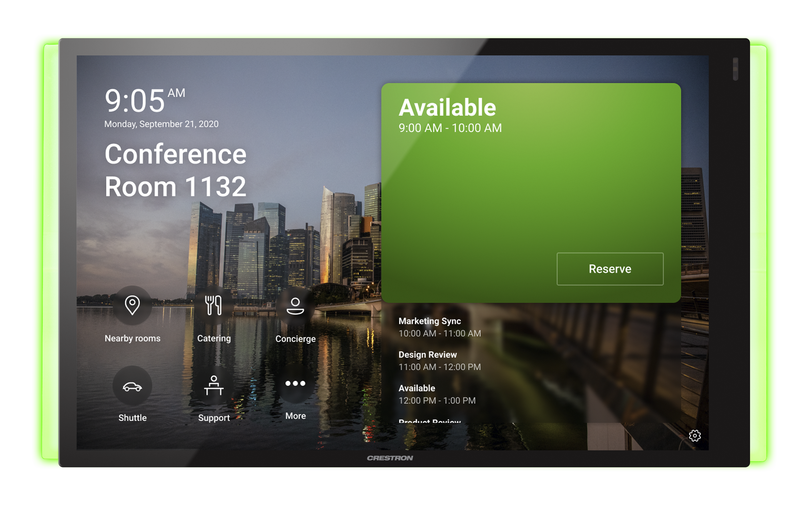This screenshot has height=506, width=812.
Task: Tap the 9:00 AM - 10:00 AM availability time
Action: (x=450, y=128)
